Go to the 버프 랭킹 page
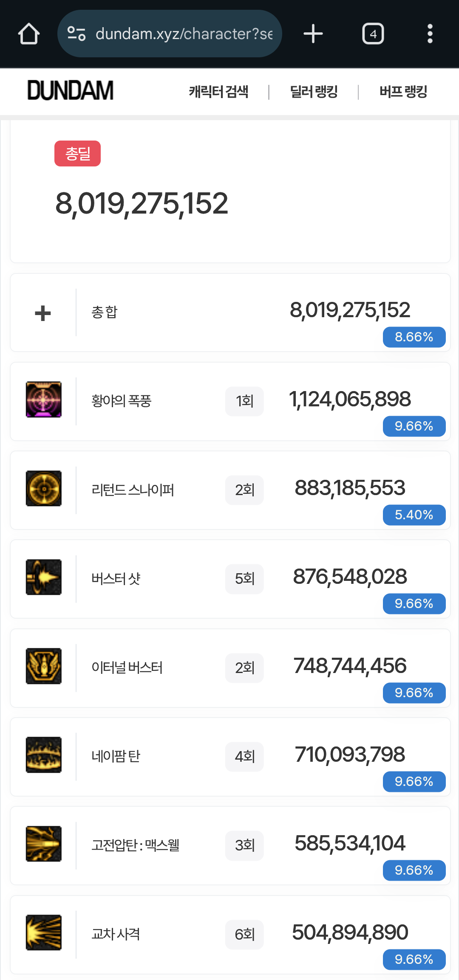 coord(403,91)
